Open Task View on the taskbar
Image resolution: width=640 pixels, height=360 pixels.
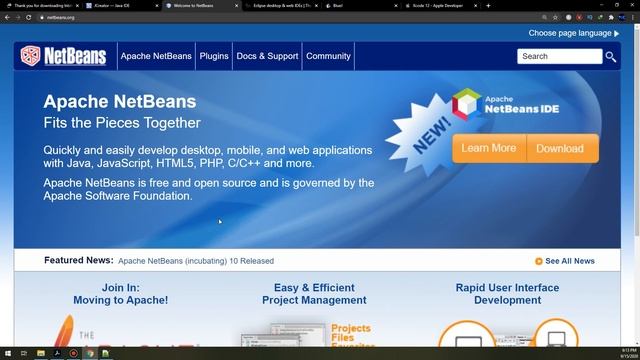[x=24, y=353]
